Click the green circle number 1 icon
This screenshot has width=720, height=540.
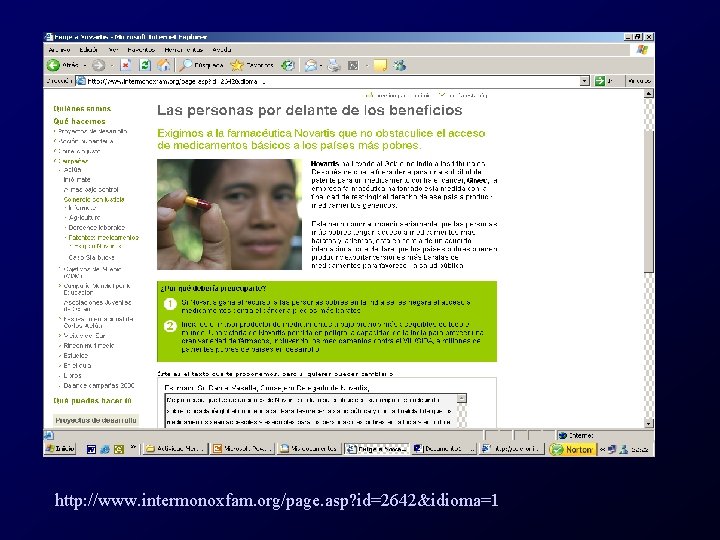click(170, 304)
